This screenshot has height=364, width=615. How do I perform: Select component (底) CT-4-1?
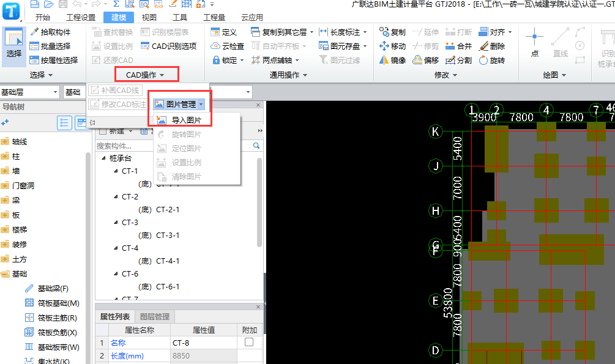[x=159, y=261]
